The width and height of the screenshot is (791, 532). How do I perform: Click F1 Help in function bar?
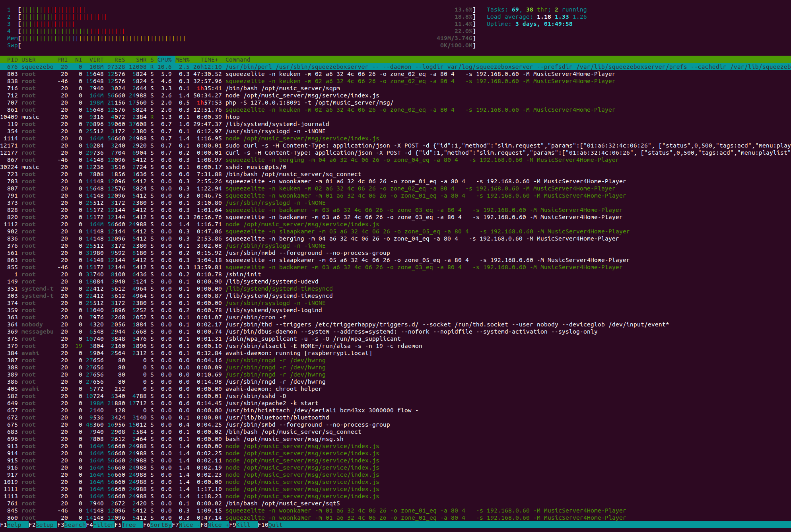[x=14, y=525]
